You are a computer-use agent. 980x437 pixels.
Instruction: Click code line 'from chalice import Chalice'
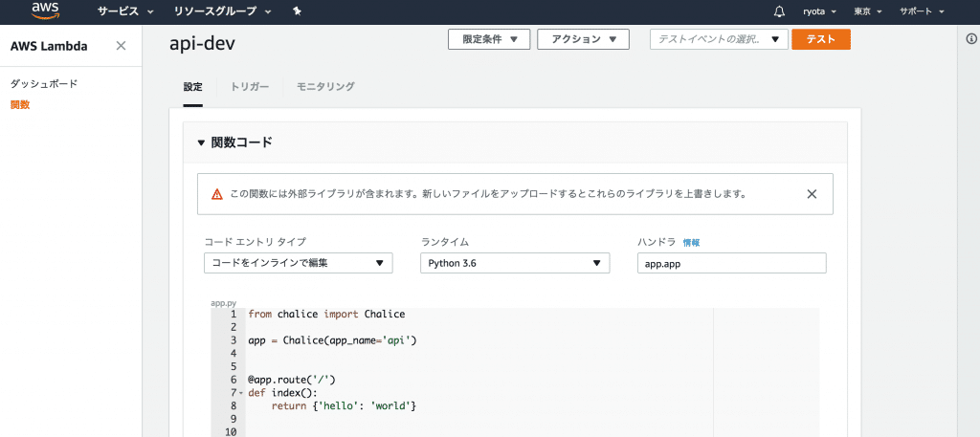tap(326, 314)
